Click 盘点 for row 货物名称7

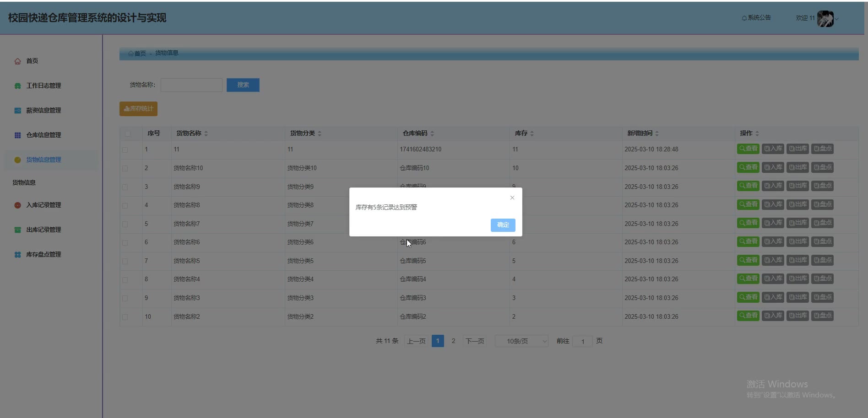coord(822,223)
